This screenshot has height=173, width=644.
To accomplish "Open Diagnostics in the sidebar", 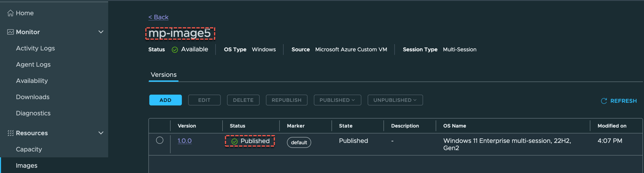I will (x=33, y=113).
